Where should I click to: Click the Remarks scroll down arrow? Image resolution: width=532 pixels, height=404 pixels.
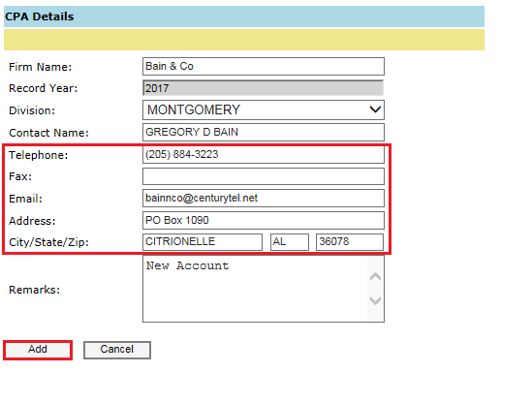(375, 300)
